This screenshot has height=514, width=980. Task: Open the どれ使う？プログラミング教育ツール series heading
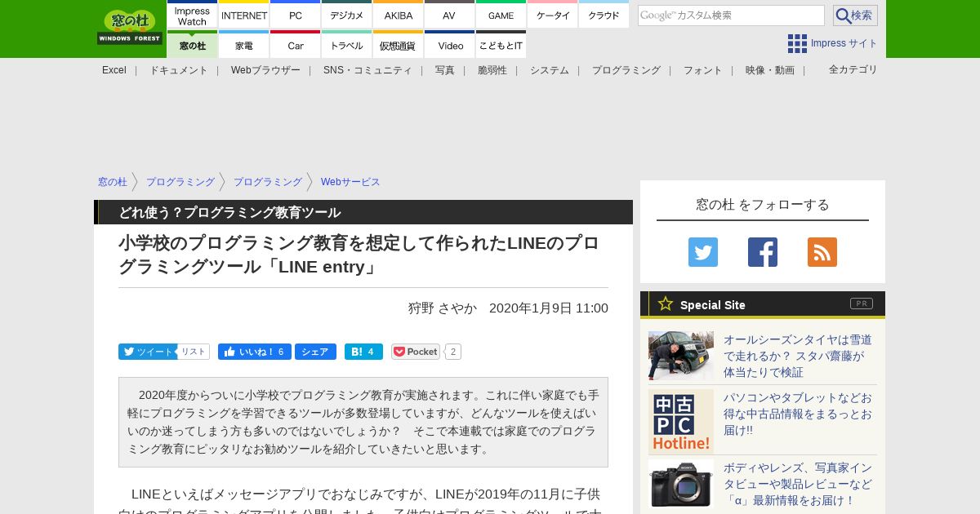pyautogui.click(x=229, y=212)
